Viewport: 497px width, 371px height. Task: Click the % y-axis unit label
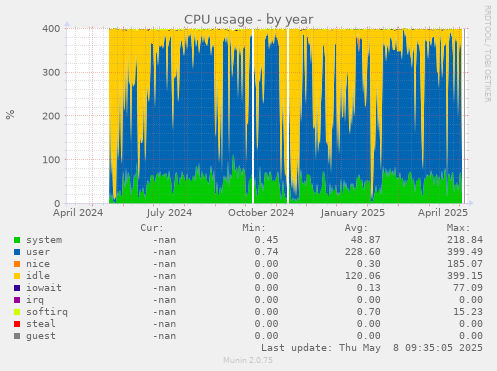pos(10,114)
